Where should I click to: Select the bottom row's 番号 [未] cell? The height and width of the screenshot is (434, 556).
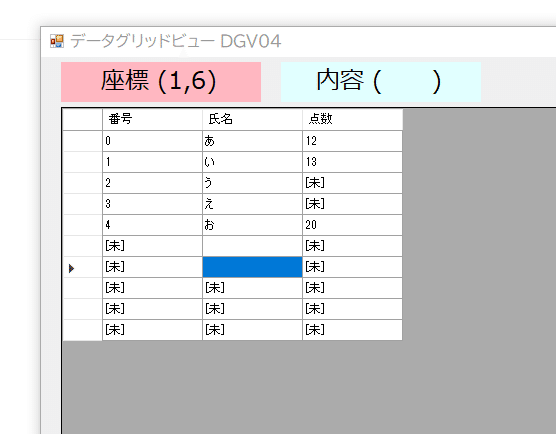[152, 330]
